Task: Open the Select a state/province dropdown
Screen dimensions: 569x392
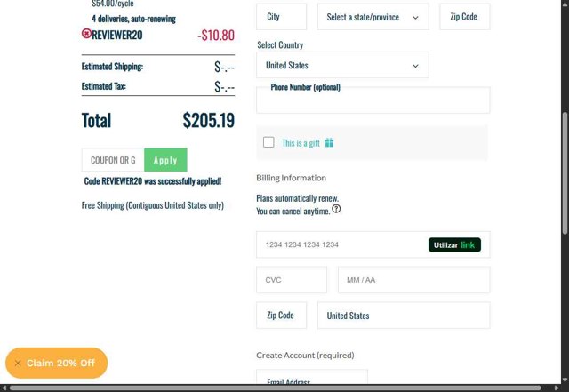Action: click(x=373, y=17)
